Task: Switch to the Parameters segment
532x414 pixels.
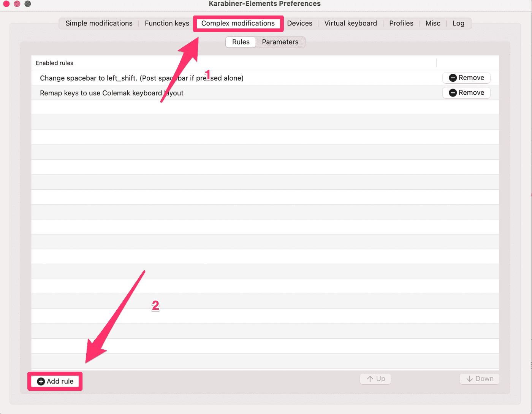Action: tap(280, 42)
